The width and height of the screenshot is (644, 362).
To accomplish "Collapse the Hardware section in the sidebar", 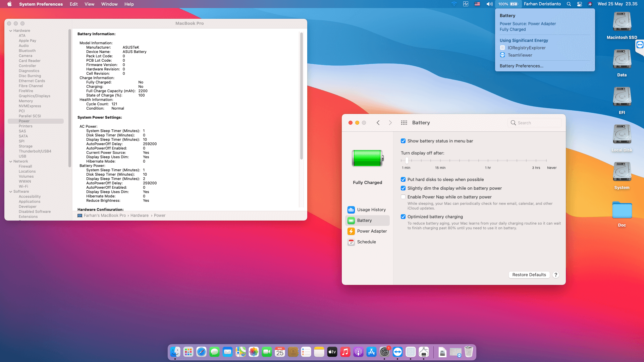I will pos(11,31).
